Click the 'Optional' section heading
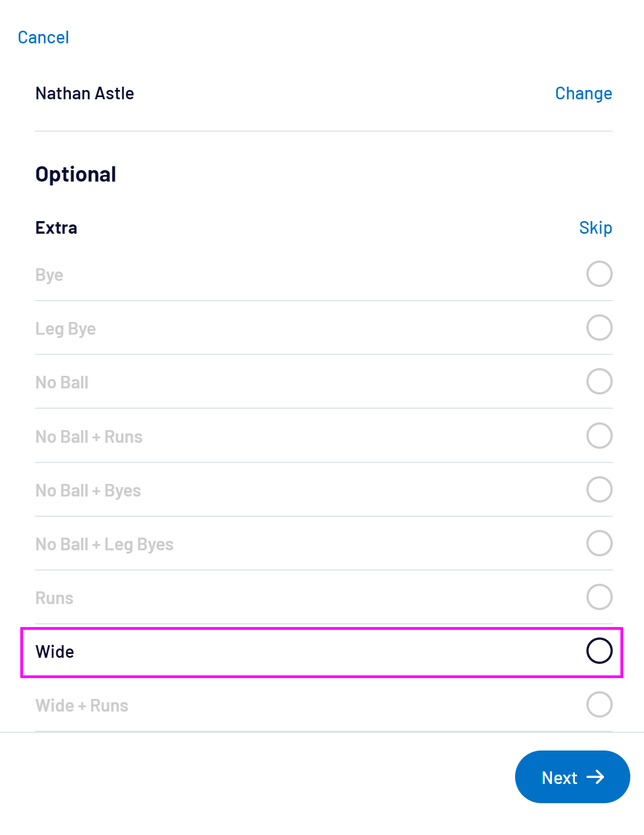 click(76, 174)
